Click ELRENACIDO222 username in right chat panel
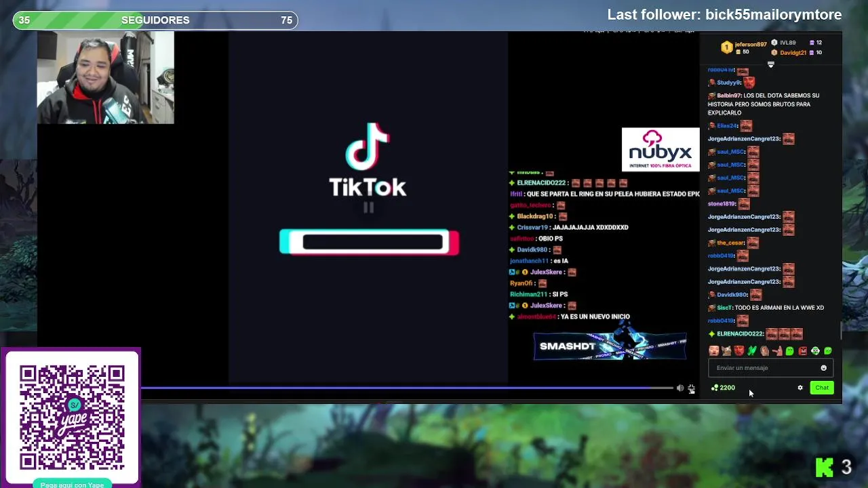The width and height of the screenshot is (868, 488). tap(740, 334)
